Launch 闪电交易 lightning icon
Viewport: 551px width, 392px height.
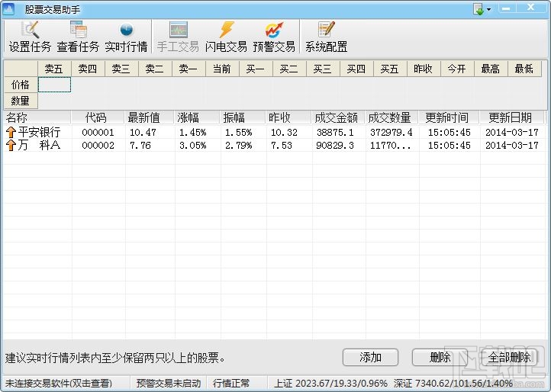(227, 30)
